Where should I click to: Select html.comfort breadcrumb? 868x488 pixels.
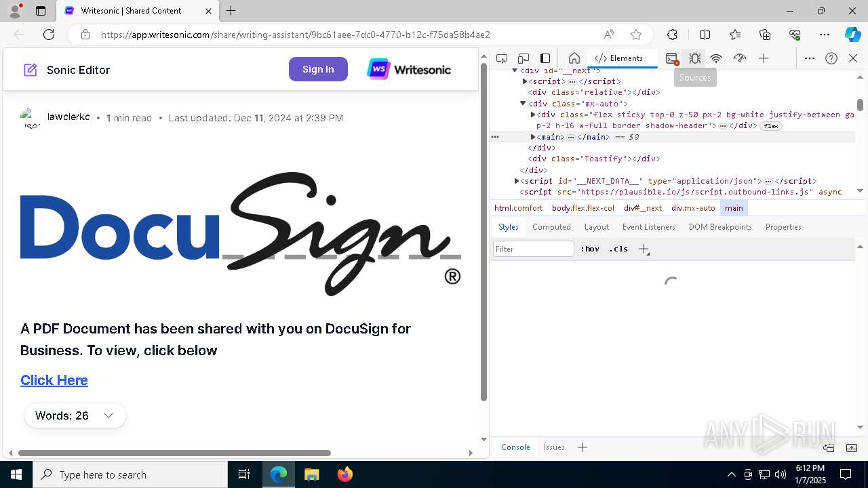pos(518,208)
